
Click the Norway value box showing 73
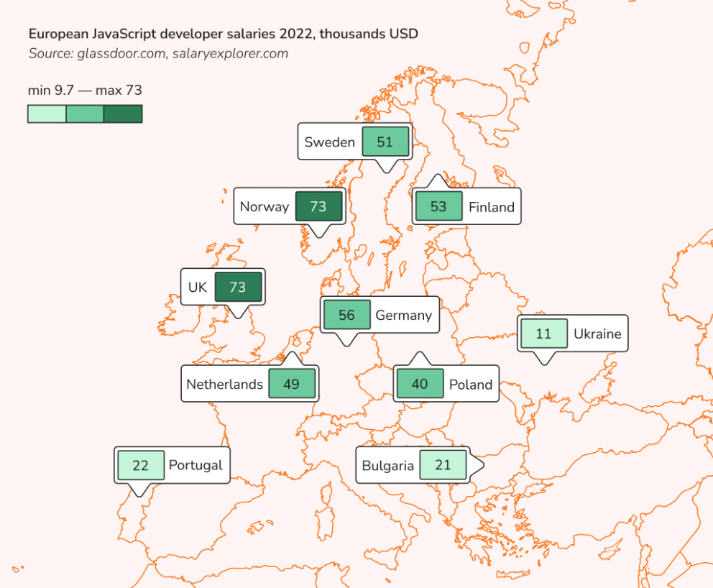(318, 207)
